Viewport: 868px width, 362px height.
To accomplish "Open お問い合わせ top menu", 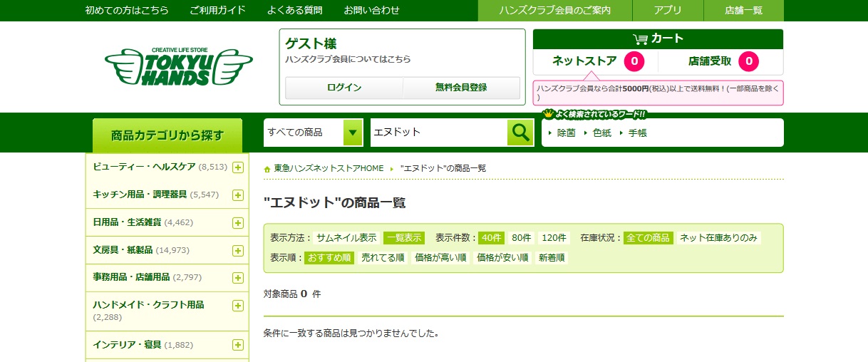I will tap(372, 10).
